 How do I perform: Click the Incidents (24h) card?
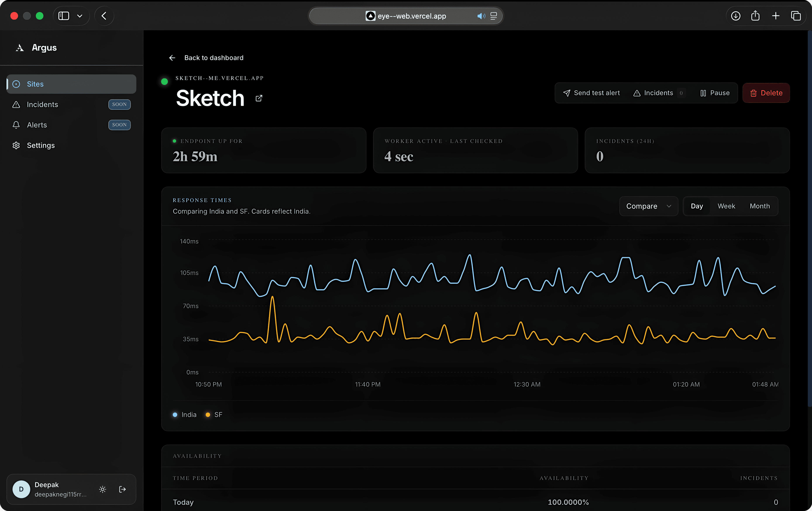click(x=687, y=150)
